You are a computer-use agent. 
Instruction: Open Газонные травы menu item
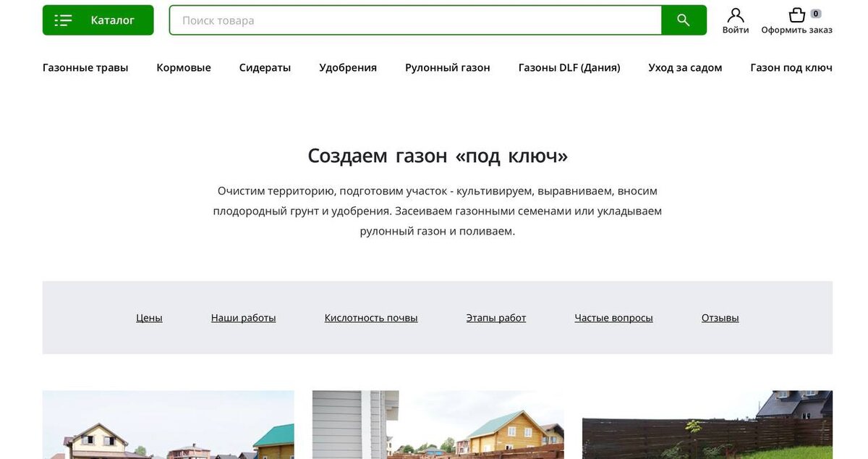pyautogui.click(x=85, y=67)
